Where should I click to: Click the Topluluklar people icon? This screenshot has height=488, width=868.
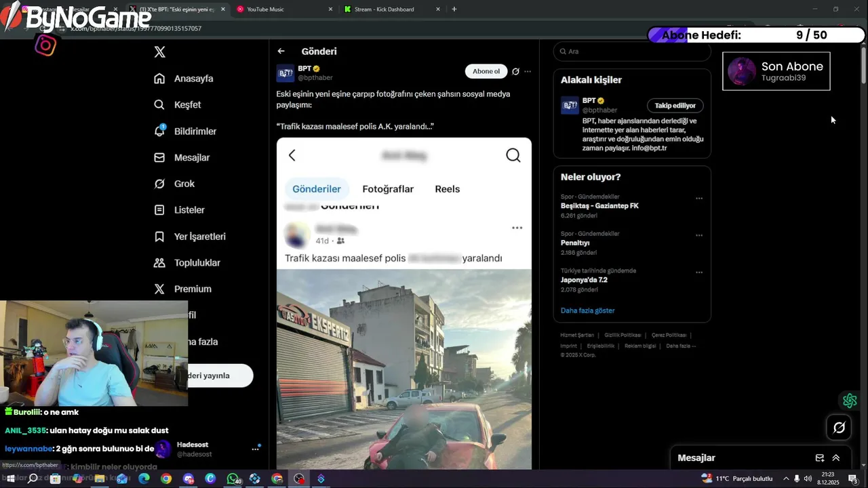point(159,262)
